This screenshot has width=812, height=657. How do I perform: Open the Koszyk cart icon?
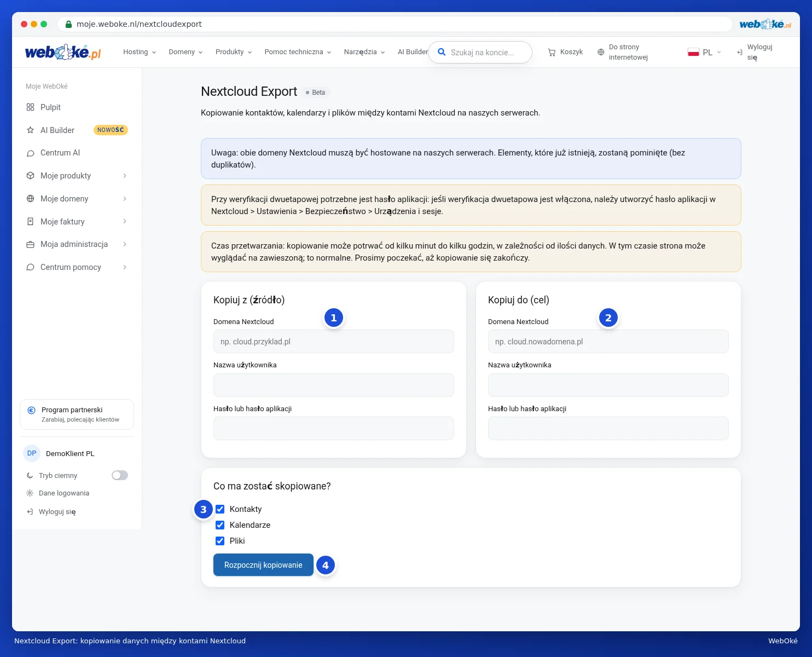[552, 52]
